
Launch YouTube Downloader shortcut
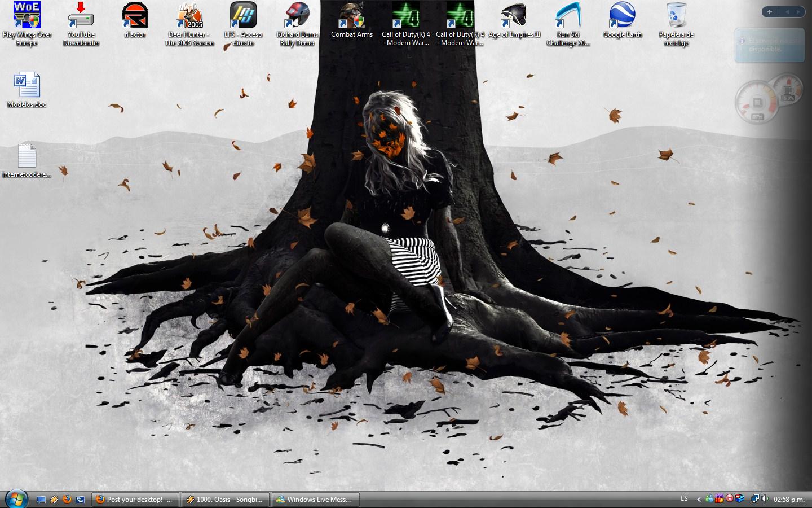[x=81, y=24]
